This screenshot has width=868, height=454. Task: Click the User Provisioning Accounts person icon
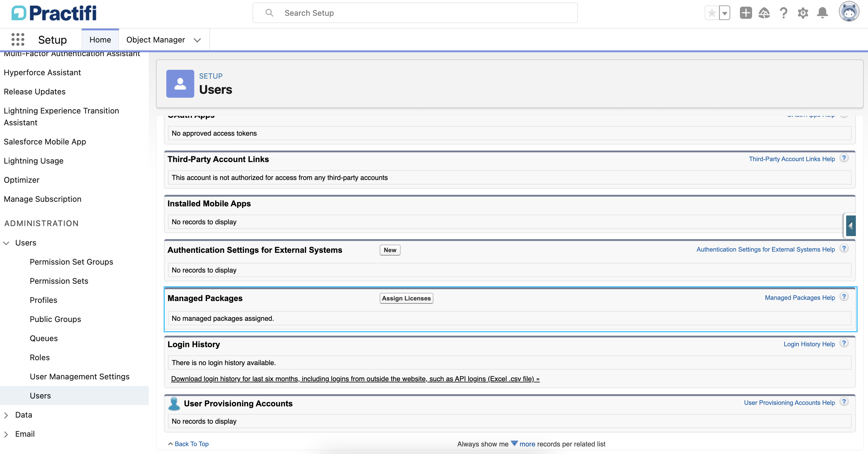[174, 403]
